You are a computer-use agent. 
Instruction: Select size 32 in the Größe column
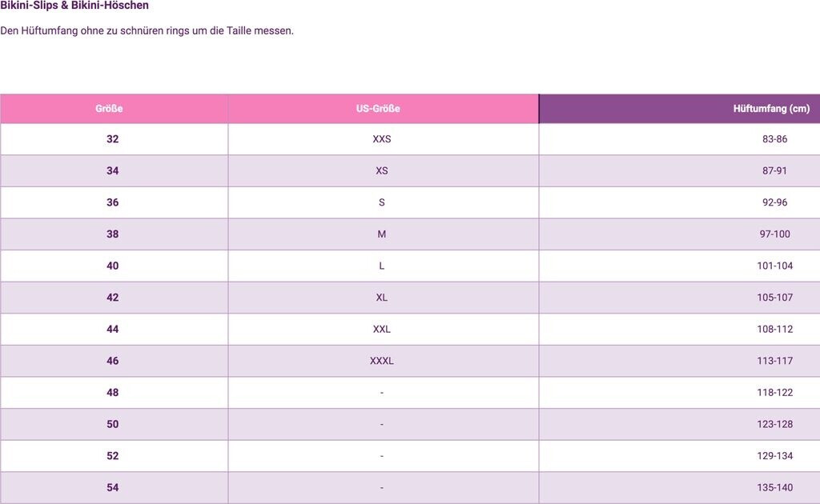(112, 139)
